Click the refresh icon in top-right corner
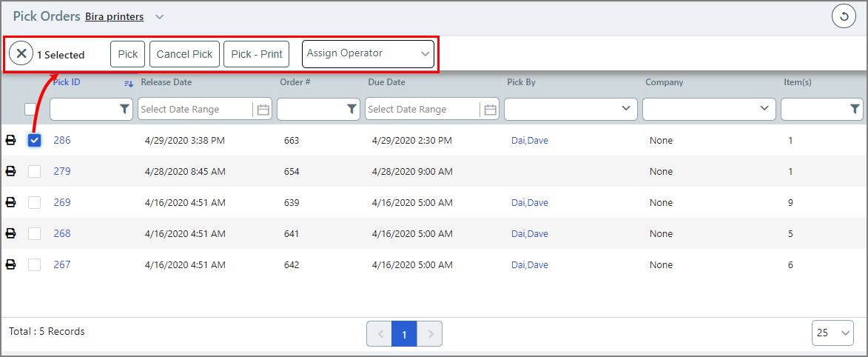The image size is (868, 357). coord(844,16)
